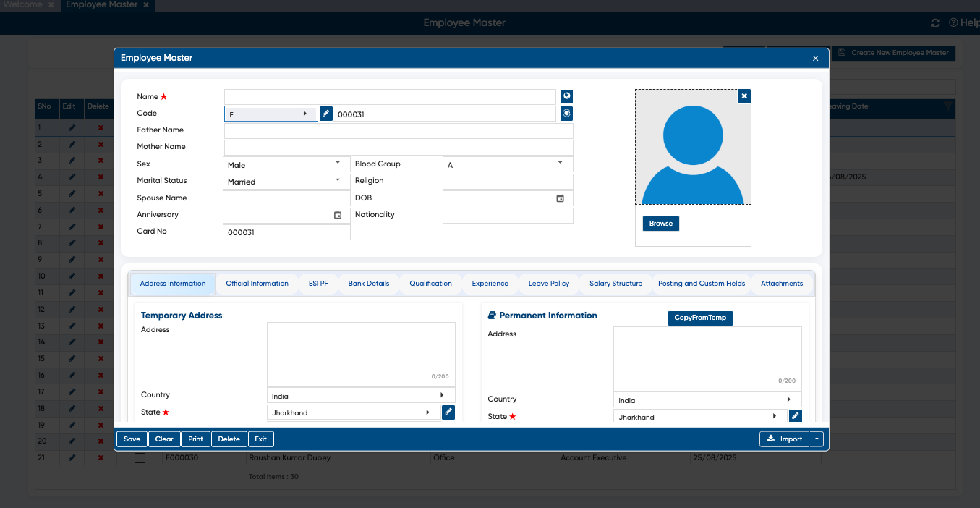The image size is (980, 508).
Task: Click the regenerate icon beside code 000031
Action: [566, 114]
